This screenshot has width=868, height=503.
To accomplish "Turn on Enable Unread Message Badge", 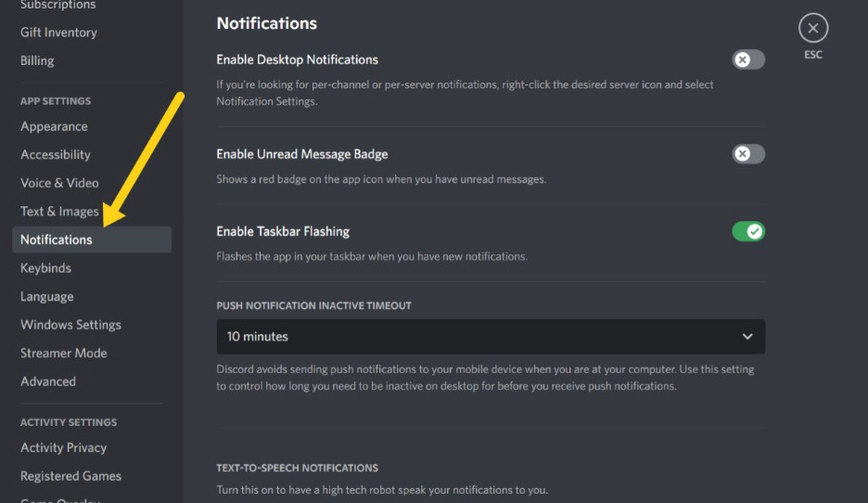I will (748, 154).
